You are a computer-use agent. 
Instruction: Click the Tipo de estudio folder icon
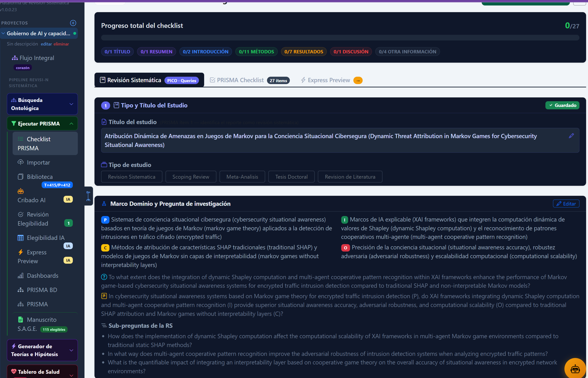(x=104, y=165)
